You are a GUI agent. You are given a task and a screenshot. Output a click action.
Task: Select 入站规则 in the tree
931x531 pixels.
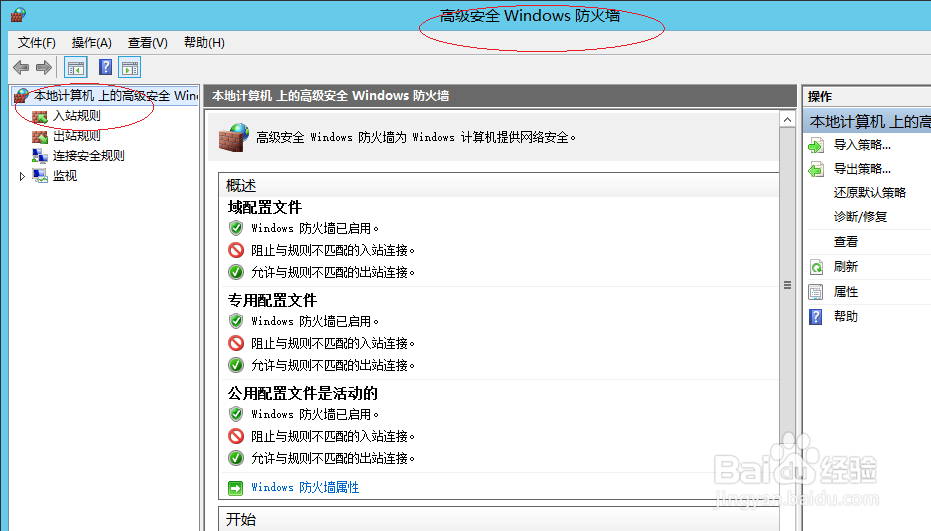tap(77, 116)
